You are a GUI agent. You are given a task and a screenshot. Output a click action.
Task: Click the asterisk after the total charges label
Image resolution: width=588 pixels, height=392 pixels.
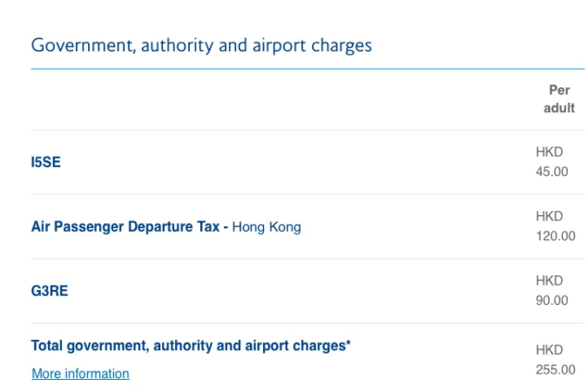click(348, 342)
